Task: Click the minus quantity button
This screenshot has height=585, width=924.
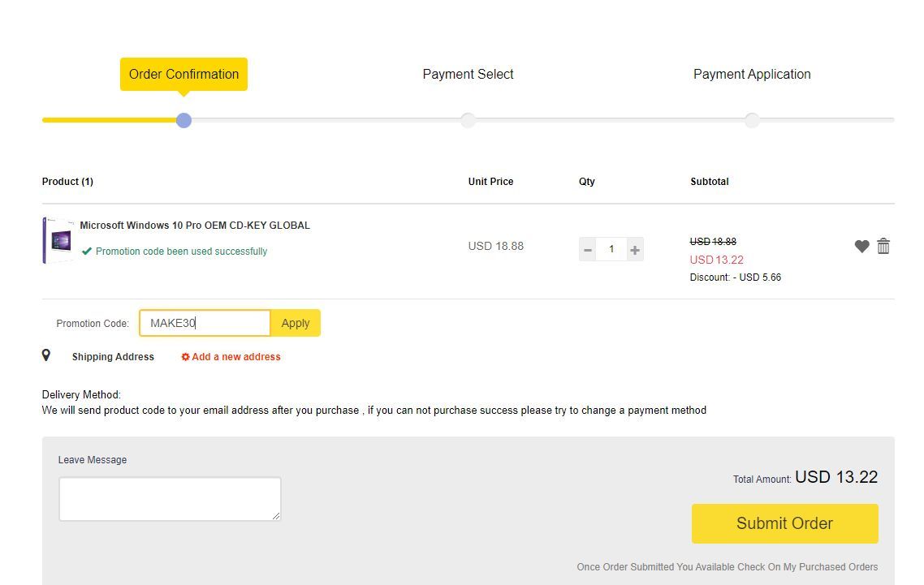Action: pyautogui.click(x=588, y=250)
